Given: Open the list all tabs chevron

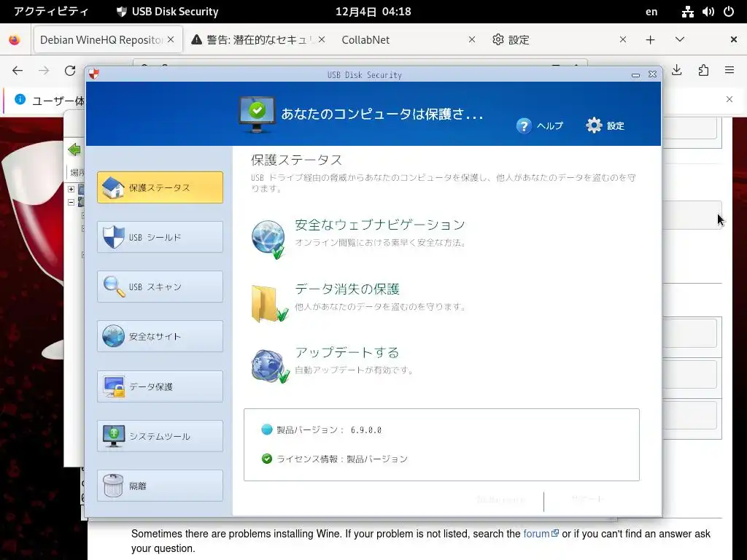Looking at the screenshot, I should (680, 39).
